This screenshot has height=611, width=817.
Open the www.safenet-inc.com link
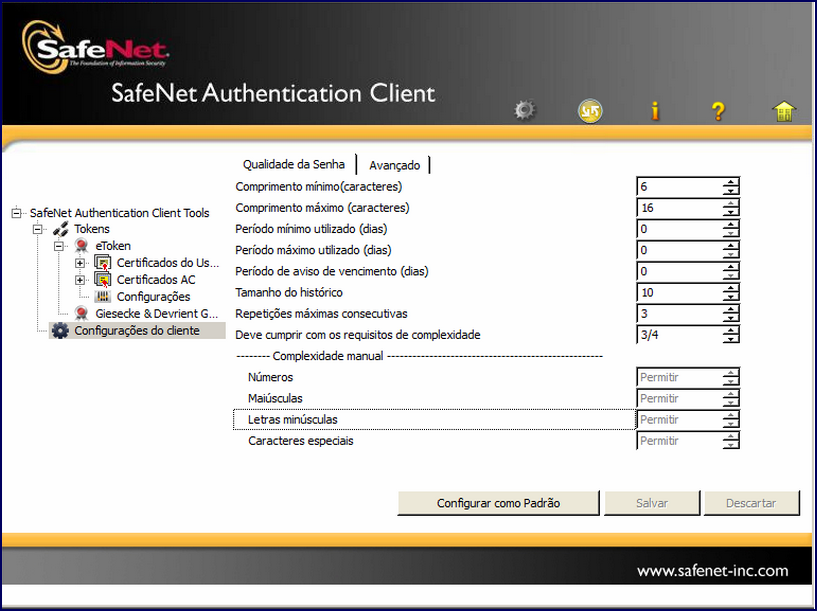point(712,571)
